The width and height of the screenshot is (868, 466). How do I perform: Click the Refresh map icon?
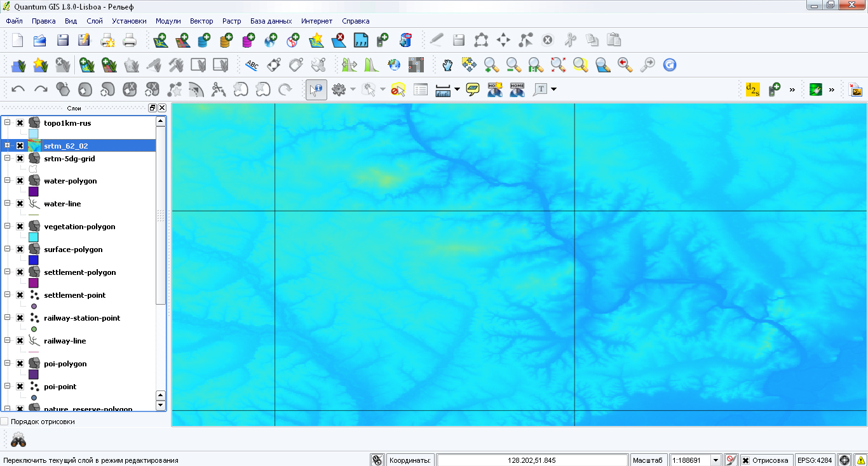click(x=669, y=65)
